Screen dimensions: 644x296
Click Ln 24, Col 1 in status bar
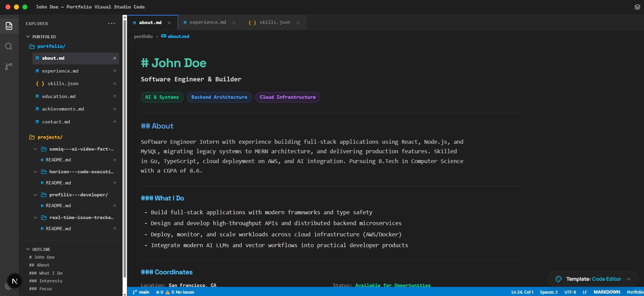(522, 292)
